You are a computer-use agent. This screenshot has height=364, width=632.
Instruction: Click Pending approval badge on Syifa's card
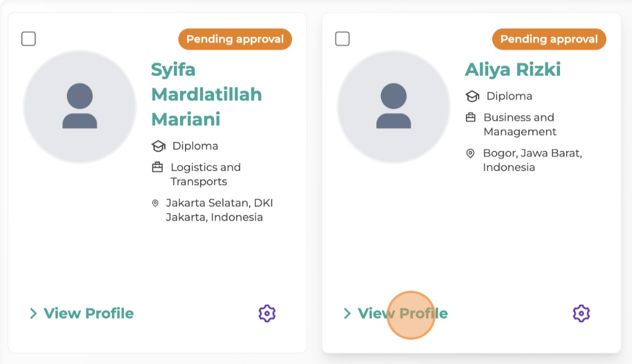(x=235, y=39)
